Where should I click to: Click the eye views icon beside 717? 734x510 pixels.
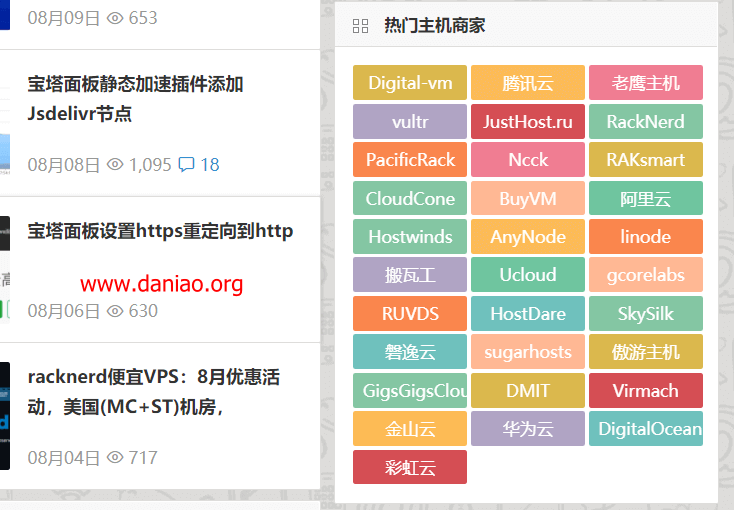(115, 458)
